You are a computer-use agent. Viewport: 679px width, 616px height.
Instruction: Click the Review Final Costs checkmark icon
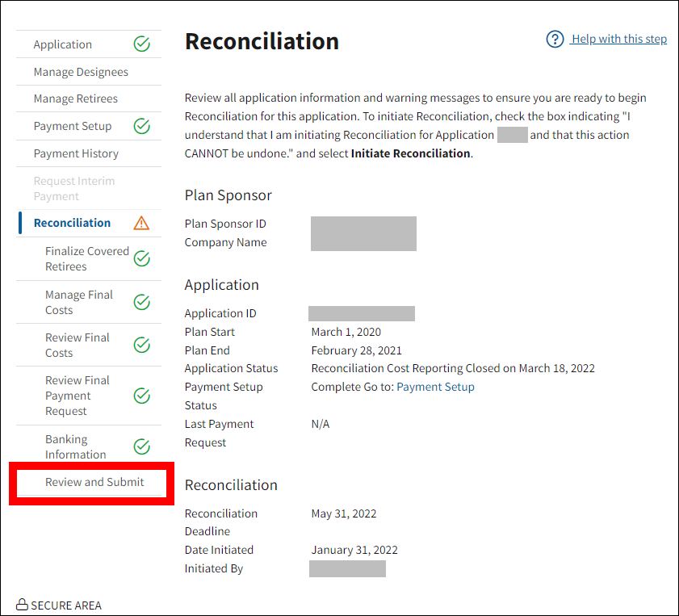pyautogui.click(x=141, y=345)
